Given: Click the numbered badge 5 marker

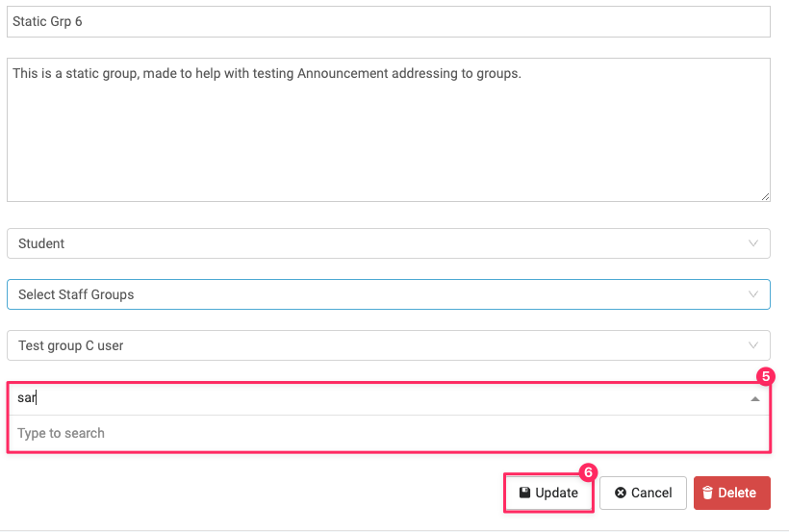Looking at the screenshot, I should click(x=767, y=377).
